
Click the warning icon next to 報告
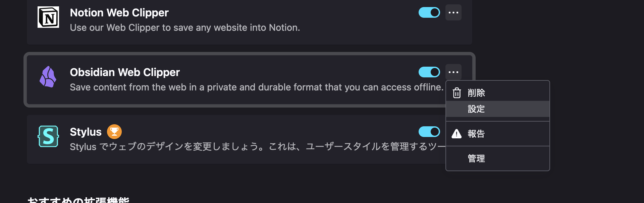pos(457,134)
